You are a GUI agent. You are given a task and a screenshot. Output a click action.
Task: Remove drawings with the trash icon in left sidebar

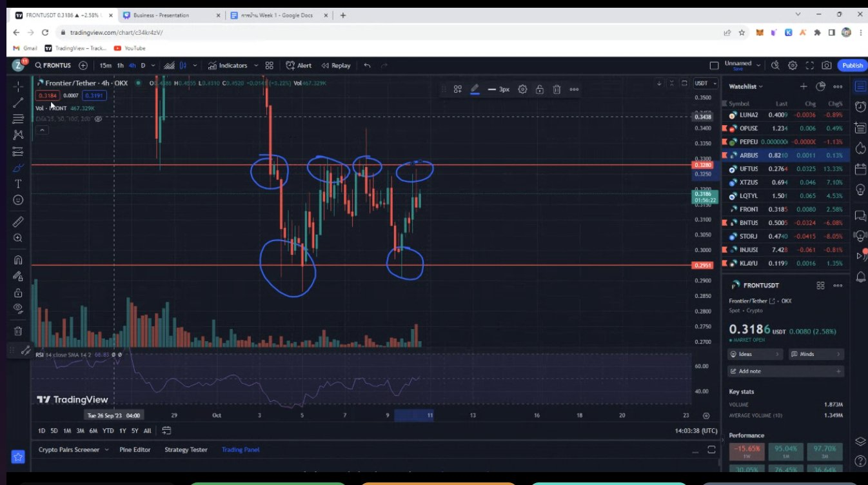click(18, 331)
